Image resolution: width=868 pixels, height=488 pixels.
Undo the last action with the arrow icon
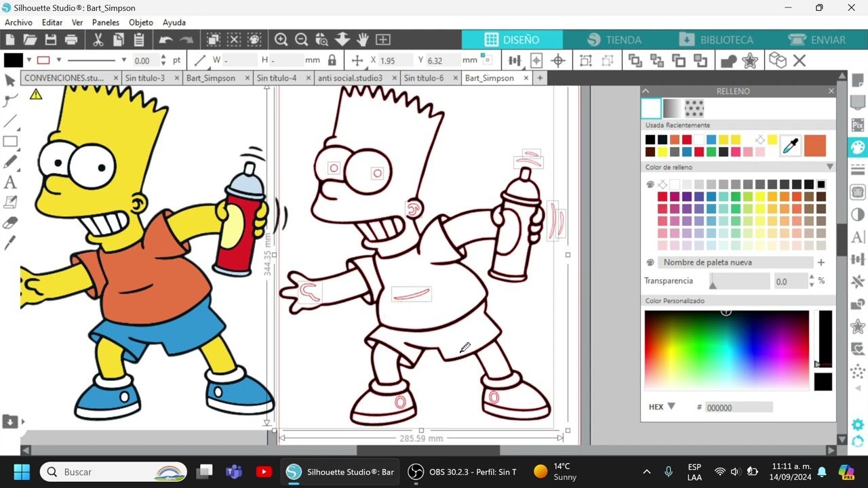tap(166, 39)
